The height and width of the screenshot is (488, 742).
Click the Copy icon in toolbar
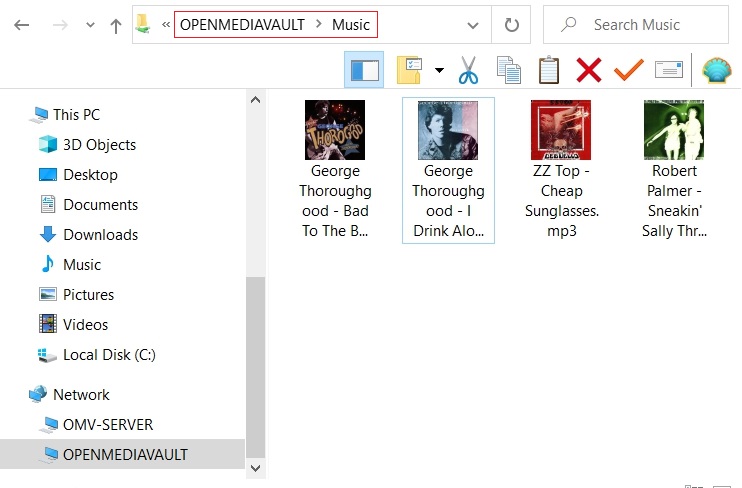click(x=509, y=70)
